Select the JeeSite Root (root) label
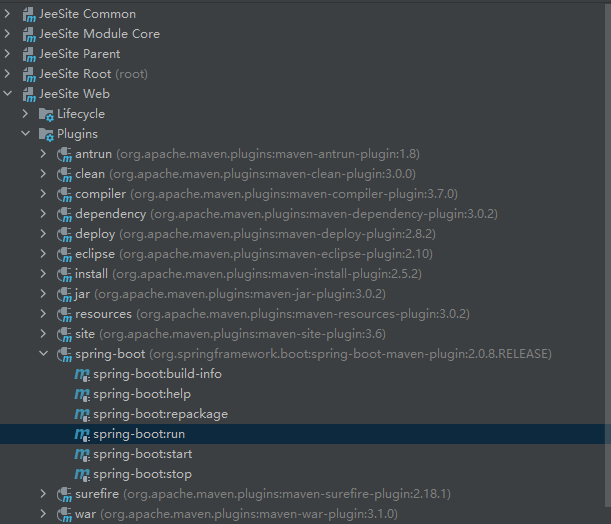Screen dimensions: 611x524 [x=94, y=74]
